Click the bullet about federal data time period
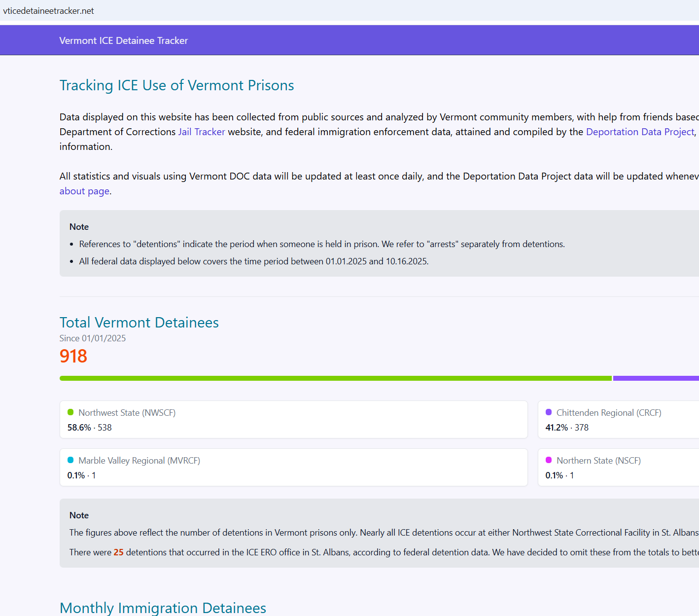This screenshot has width=699, height=616. click(254, 261)
